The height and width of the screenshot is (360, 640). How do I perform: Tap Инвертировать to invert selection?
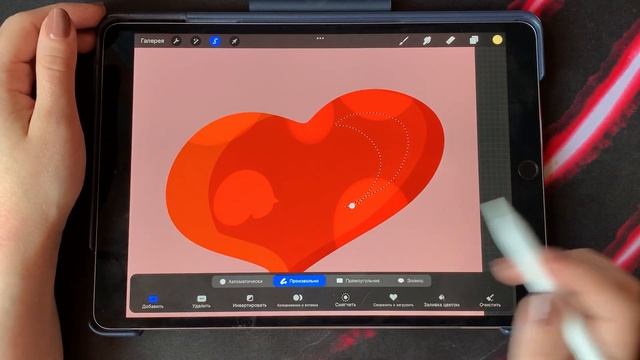click(x=249, y=302)
